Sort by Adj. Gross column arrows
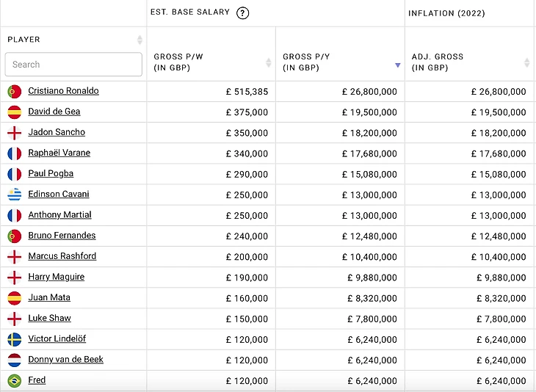The height and width of the screenshot is (392, 536). tap(526, 62)
